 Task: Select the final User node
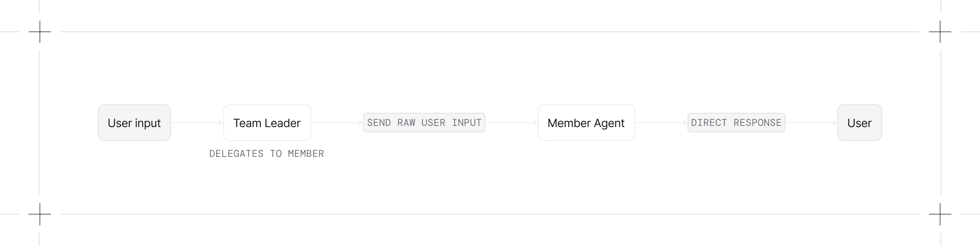click(x=860, y=123)
